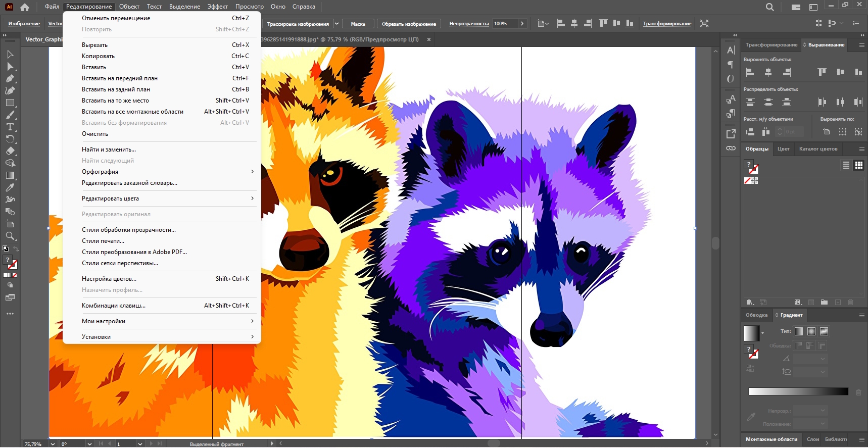Switch swatches to thumbnail grid view

858,165
